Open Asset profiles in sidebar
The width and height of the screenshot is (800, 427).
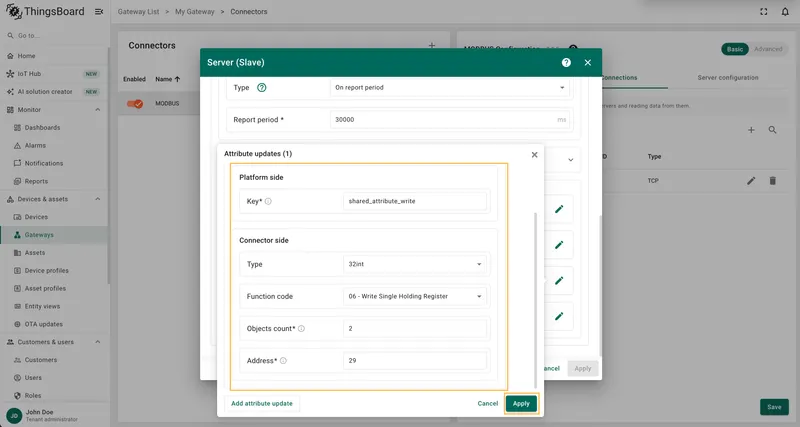[x=54, y=288]
